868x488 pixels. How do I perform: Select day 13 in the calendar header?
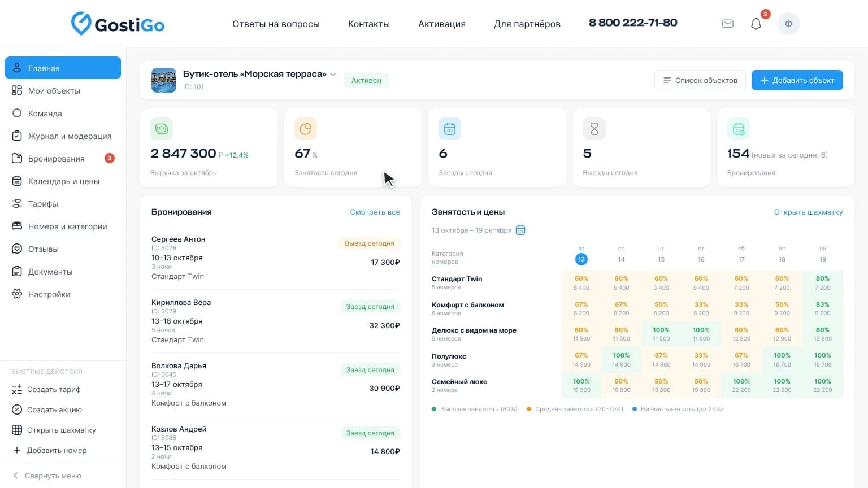click(581, 259)
